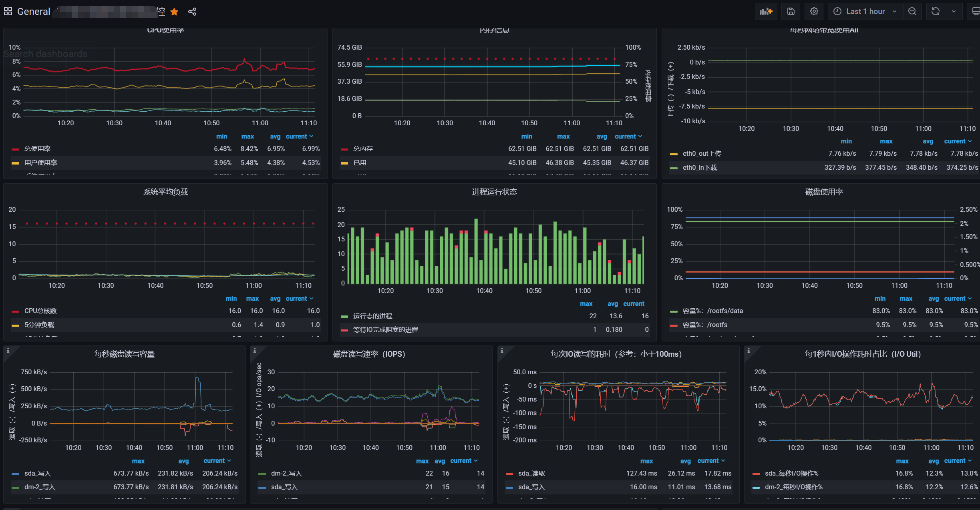The image size is (980, 510).
Task: Select sda_写入 in disk throughput legend
Action: pos(37,473)
